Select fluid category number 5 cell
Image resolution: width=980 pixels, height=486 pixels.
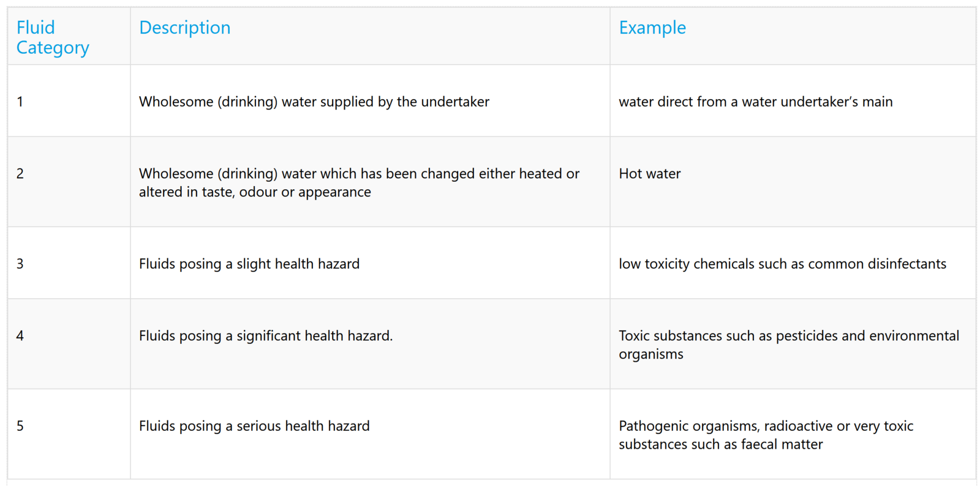pos(20,426)
